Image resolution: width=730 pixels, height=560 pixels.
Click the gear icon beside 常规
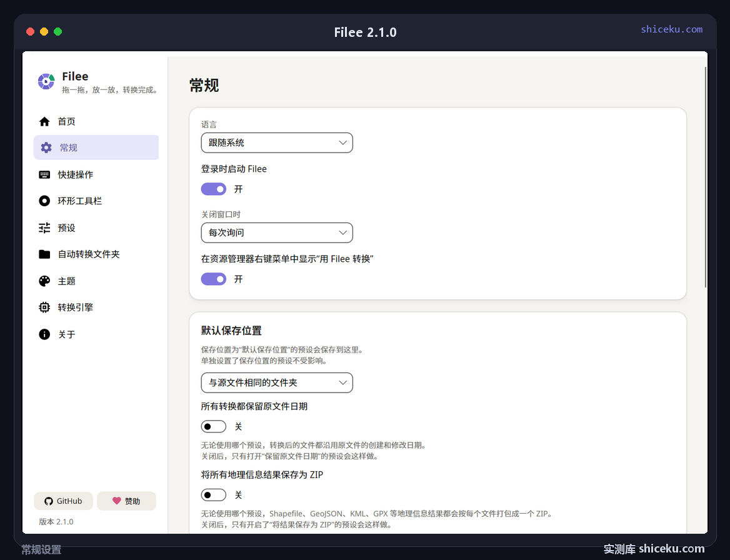pyautogui.click(x=46, y=147)
